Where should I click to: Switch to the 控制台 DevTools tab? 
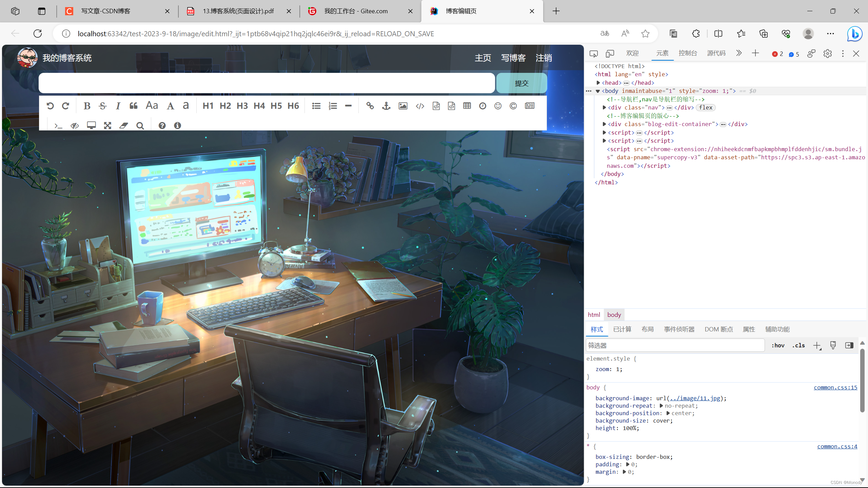coord(688,53)
